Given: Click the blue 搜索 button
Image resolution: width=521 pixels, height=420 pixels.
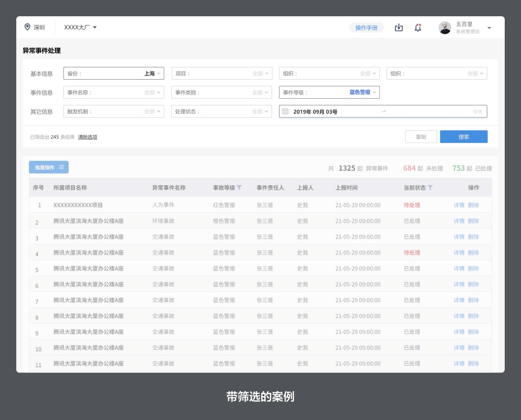Looking at the screenshot, I should click(x=464, y=137).
